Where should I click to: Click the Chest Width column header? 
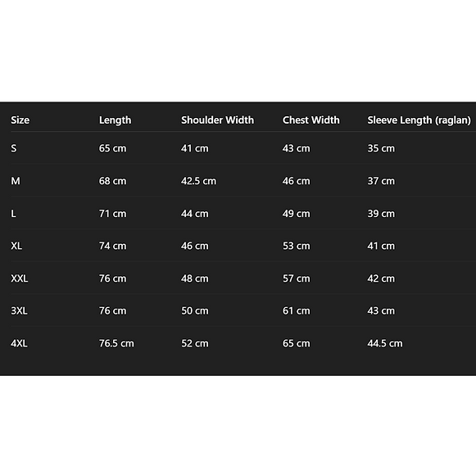[x=311, y=120]
